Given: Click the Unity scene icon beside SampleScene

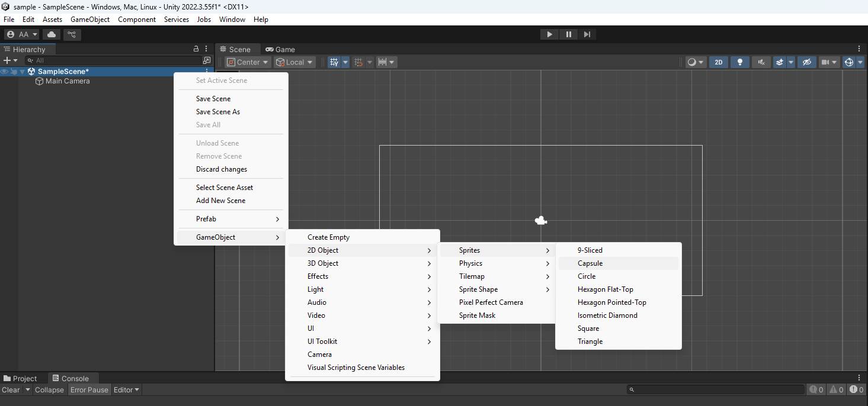Looking at the screenshot, I should (x=31, y=72).
